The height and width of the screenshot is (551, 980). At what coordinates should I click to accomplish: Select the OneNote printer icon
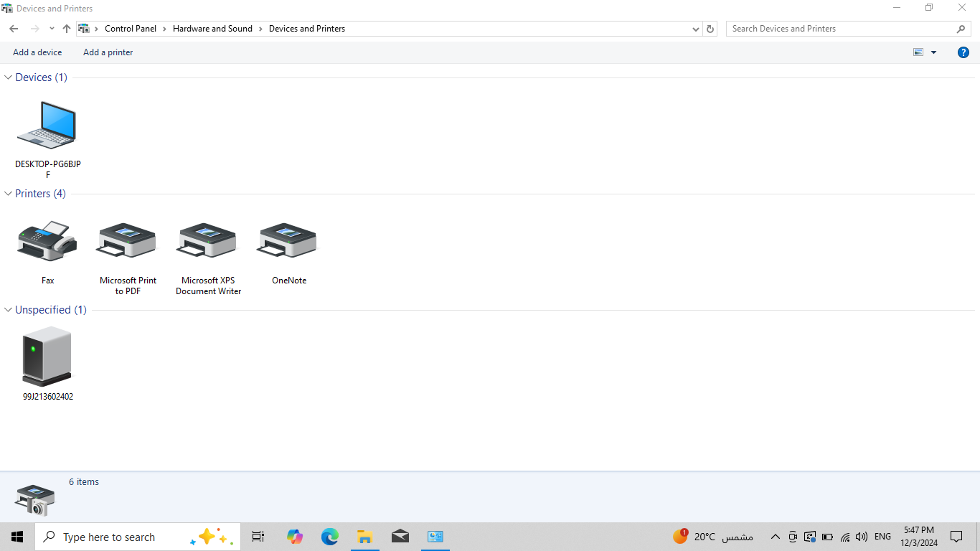[288, 242]
